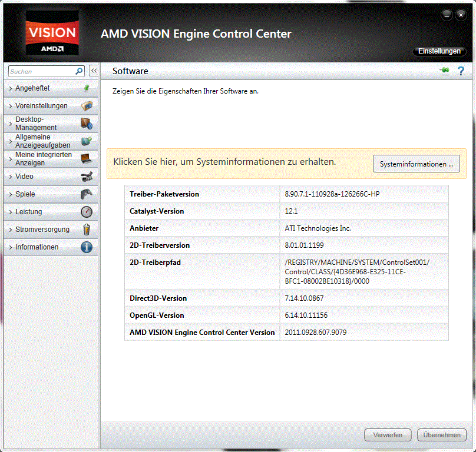The height and width of the screenshot is (452, 476).
Task: Click the 2D-Treiberpfad label
Action: (155, 262)
